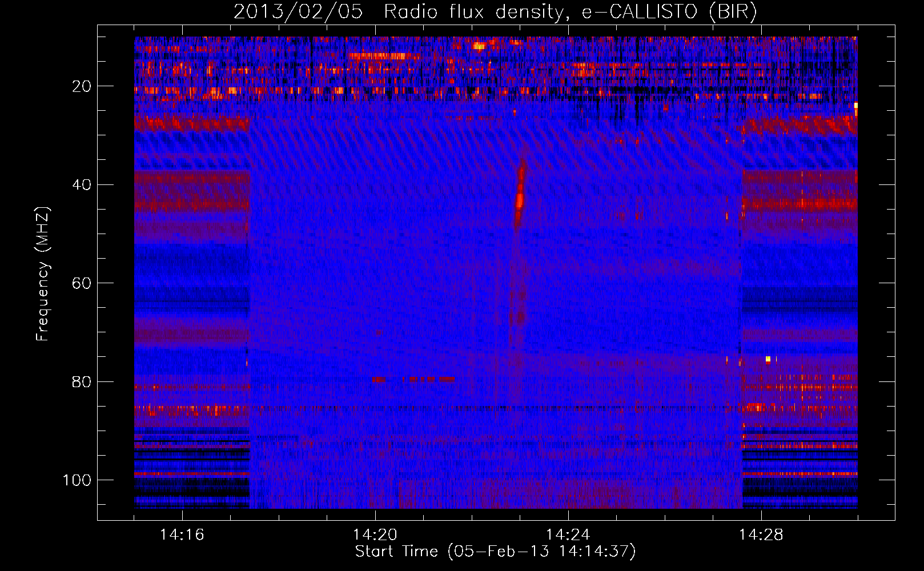Click the 60 MHz frequency tick label

tap(82, 283)
